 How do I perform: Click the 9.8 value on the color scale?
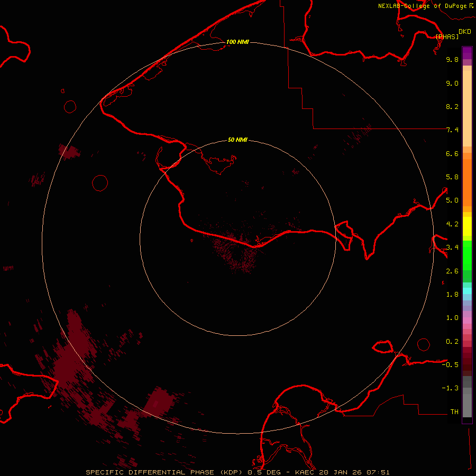(452, 60)
